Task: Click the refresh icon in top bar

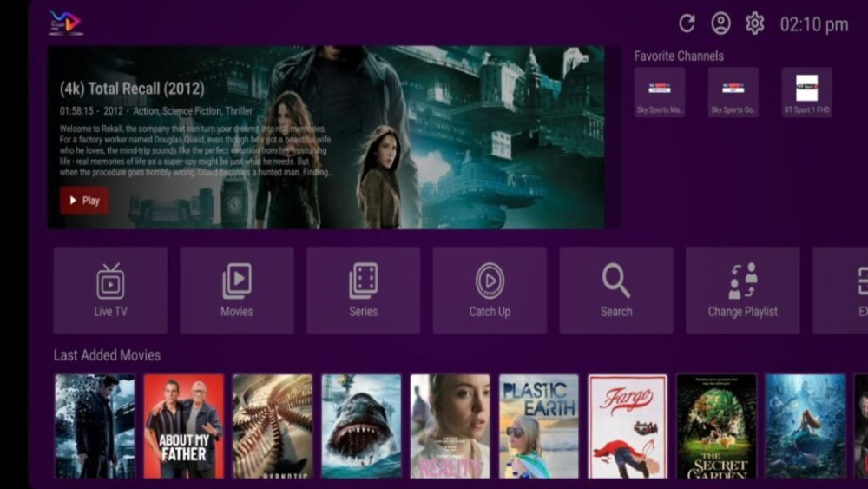Action: (687, 23)
